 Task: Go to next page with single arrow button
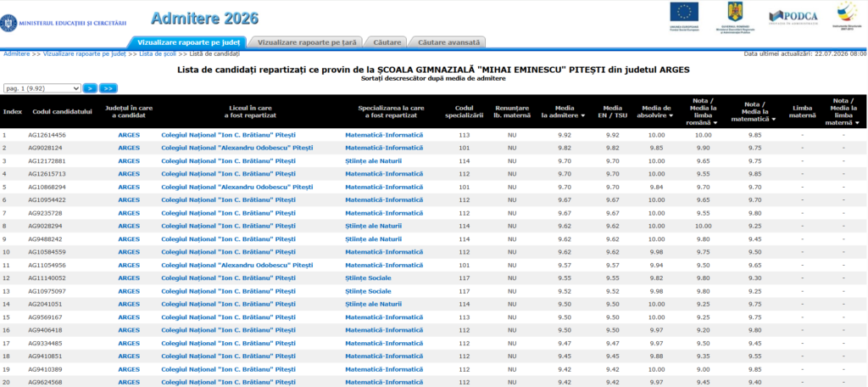(90, 88)
